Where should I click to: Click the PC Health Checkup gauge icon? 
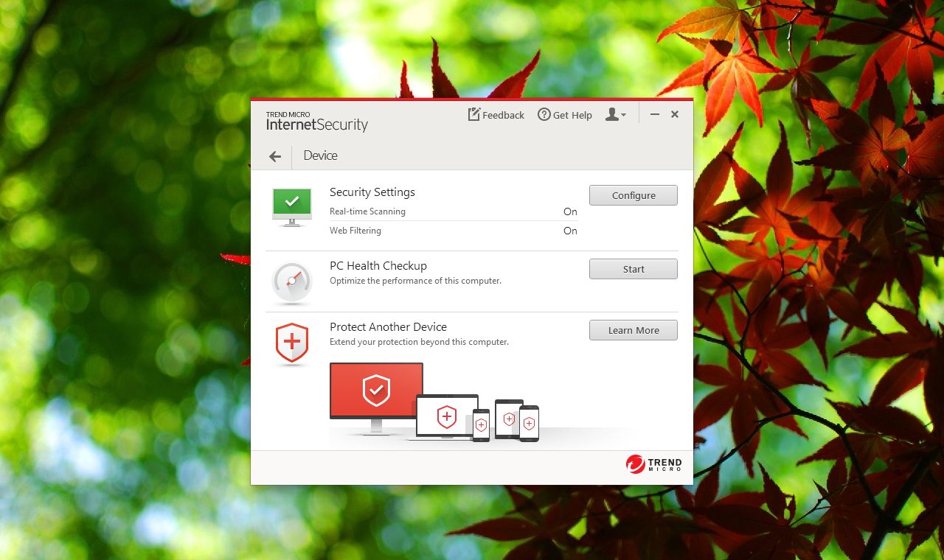292,282
